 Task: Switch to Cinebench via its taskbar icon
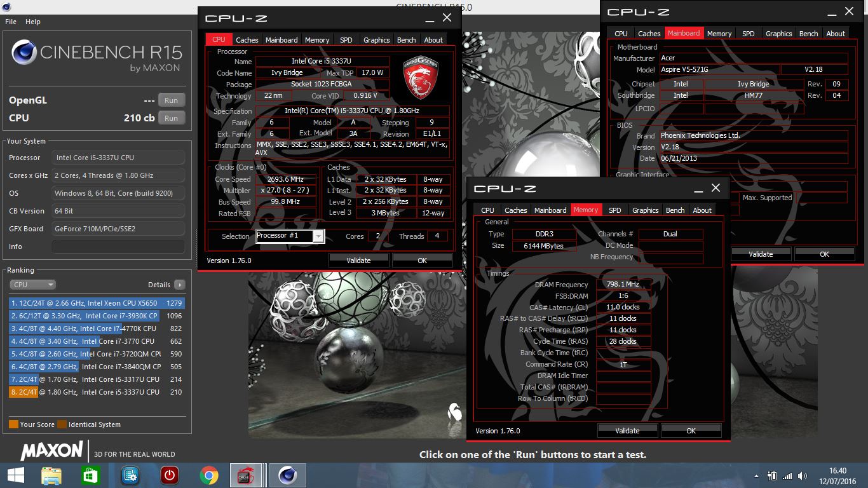(x=288, y=475)
